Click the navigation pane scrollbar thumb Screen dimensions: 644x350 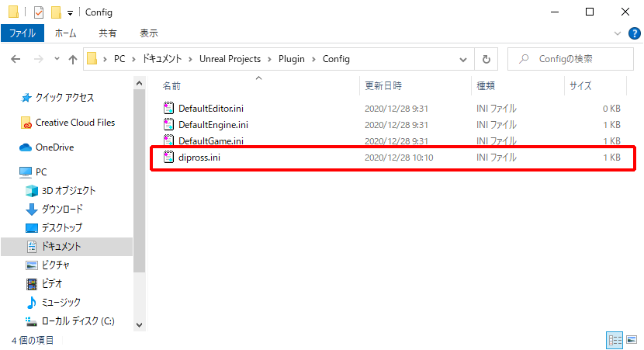tap(139, 181)
